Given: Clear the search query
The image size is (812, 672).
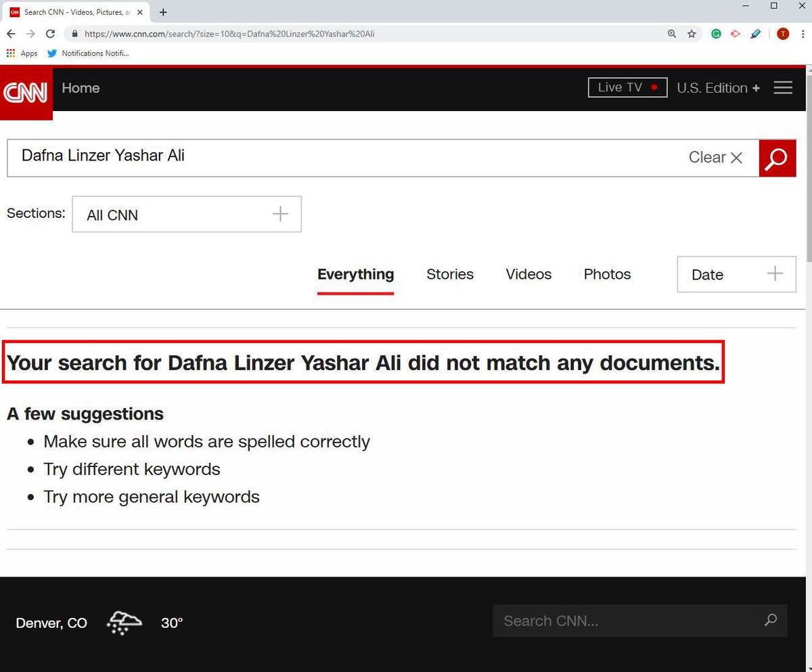Looking at the screenshot, I should pyautogui.click(x=715, y=157).
